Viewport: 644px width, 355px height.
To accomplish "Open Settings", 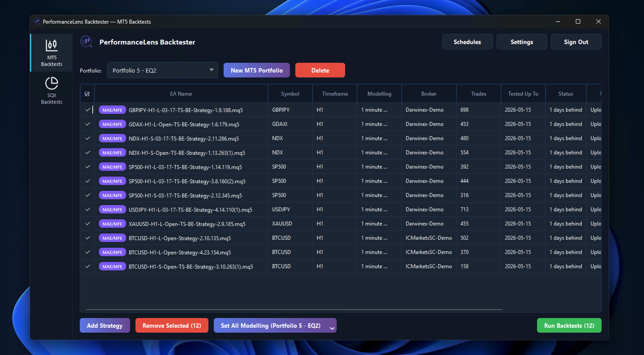I will (522, 42).
